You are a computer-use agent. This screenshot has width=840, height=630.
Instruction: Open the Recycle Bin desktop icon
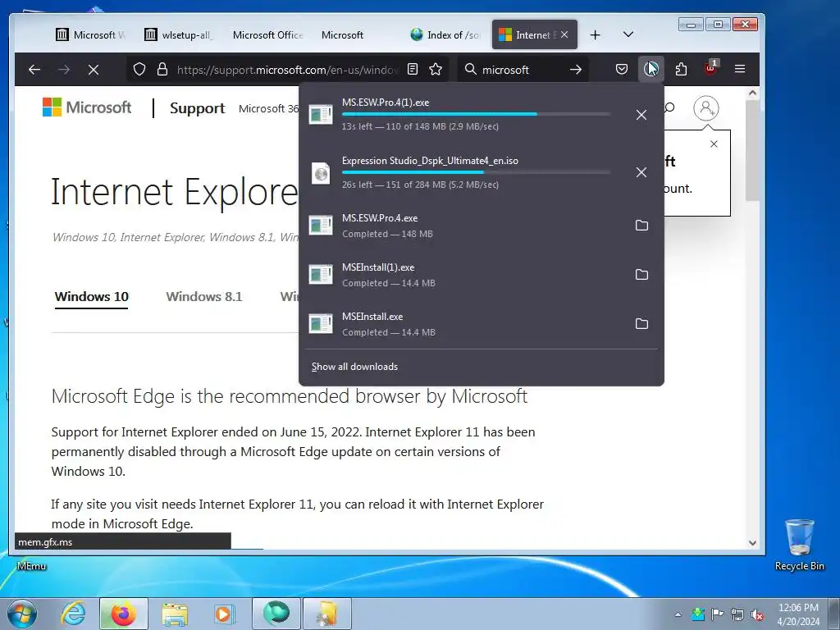pos(799,545)
